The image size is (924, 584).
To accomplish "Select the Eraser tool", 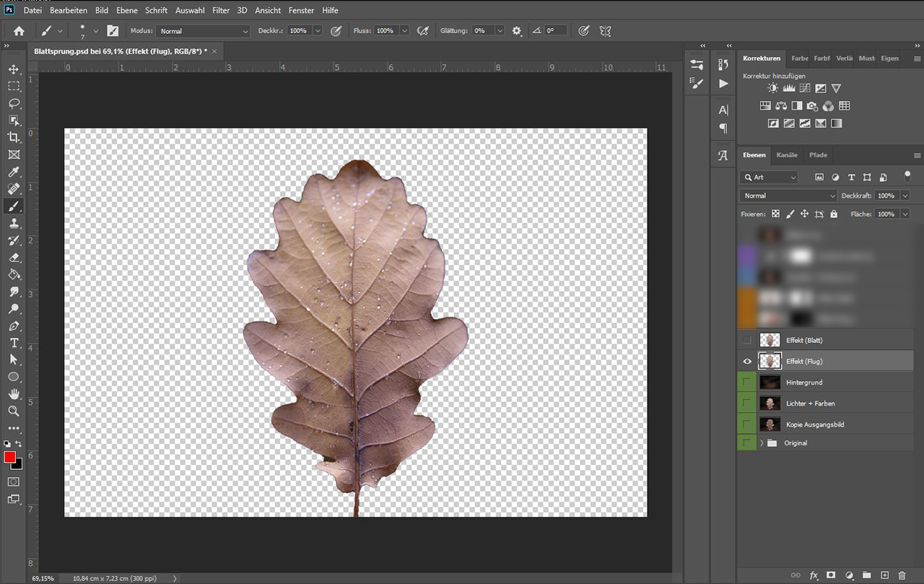I will pyautogui.click(x=14, y=258).
